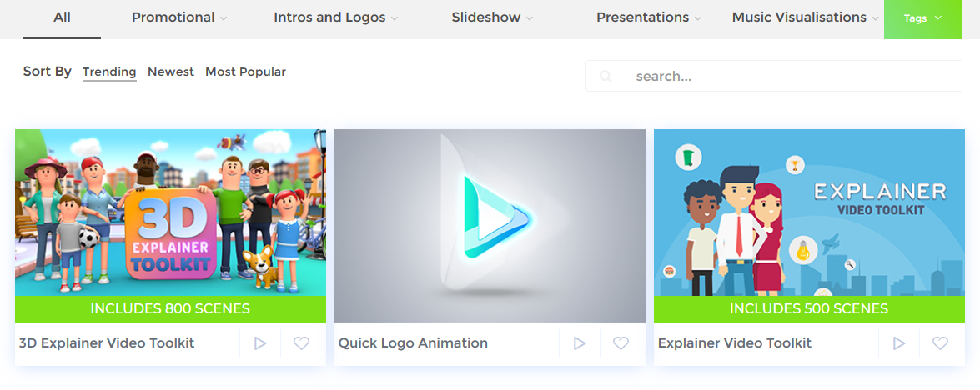This screenshot has height=390, width=980.
Task: Heart the Explainer Video Toolkit template
Action: (x=940, y=343)
